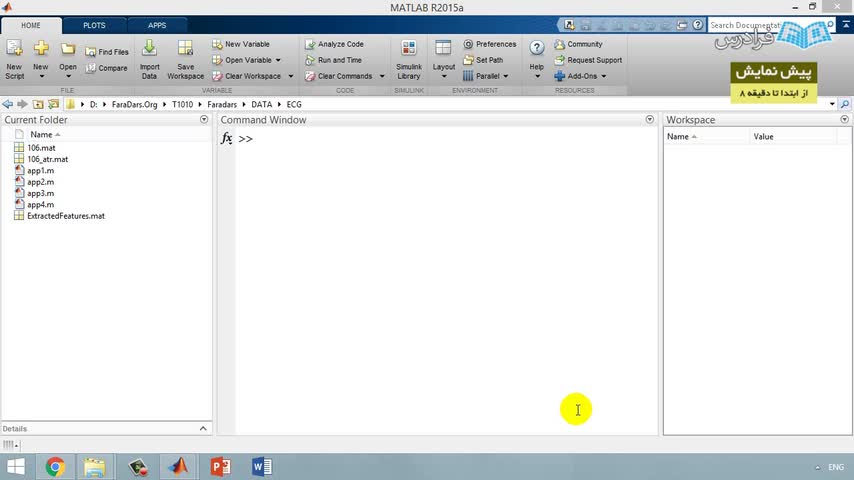Click the fx function browser icon
The image size is (854, 480).
coord(227,138)
